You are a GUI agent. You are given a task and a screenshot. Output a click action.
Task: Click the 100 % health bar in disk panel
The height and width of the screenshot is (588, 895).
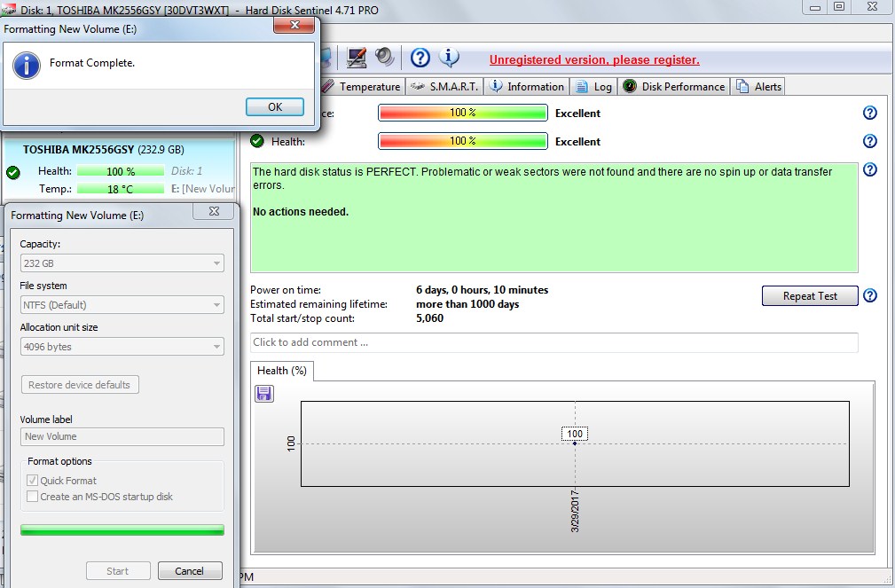point(121,170)
